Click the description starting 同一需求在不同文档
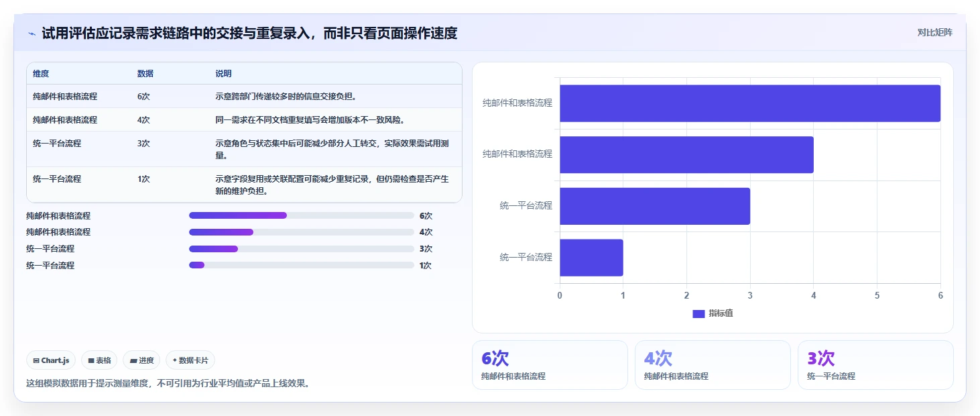Viewport: 980px width, 416px height. (x=310, y=120)
